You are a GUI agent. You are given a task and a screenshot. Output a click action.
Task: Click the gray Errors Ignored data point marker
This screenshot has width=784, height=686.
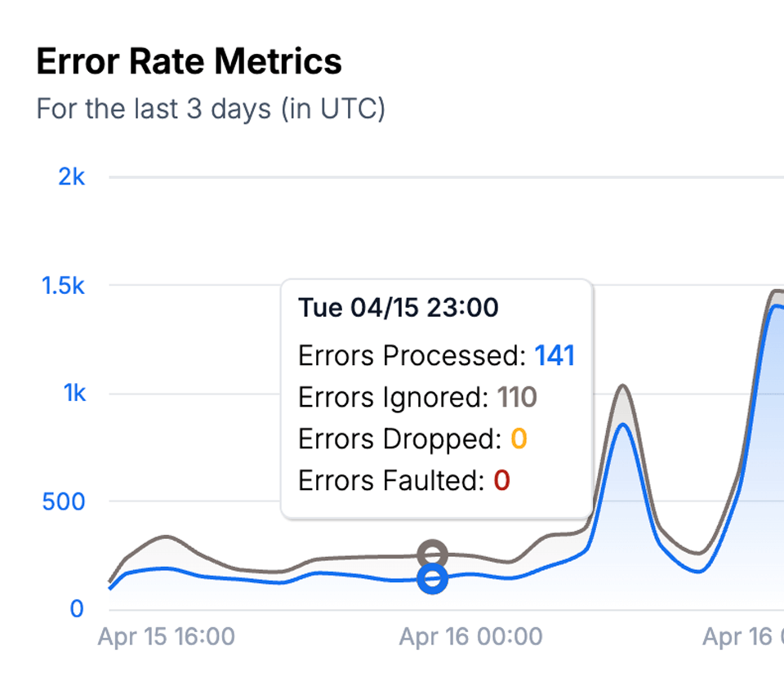coord(432,555)
